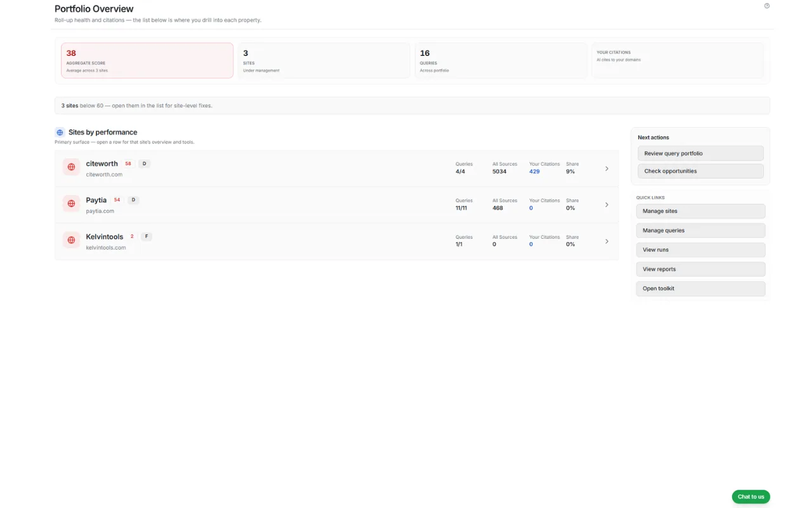Click the citeworth score badge 58
Viewport: 812px width, 508px height.
128,164
